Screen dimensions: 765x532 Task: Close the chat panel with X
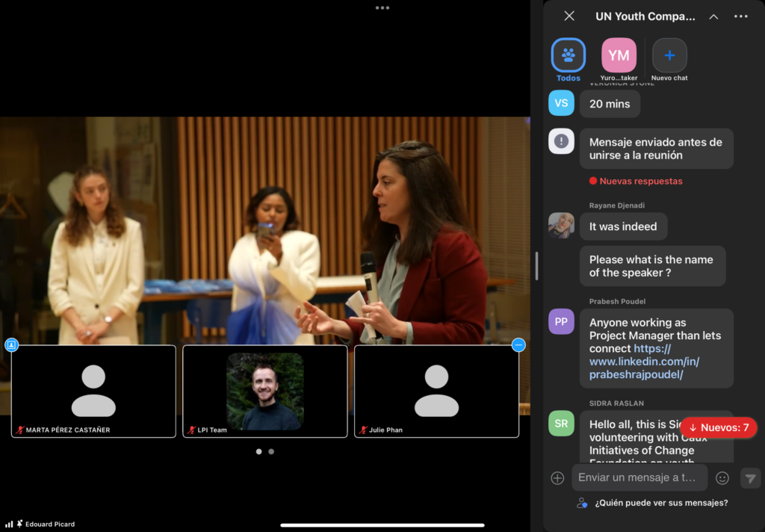(x=569, y=16)
